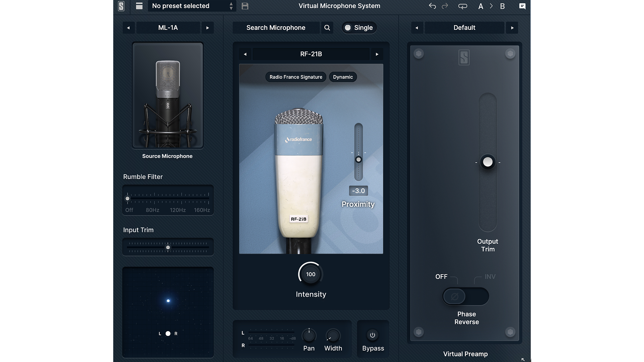Screen dimensions: 644x362
Task: Click the resize corner arrow icon
Action: tap(523, 359)
